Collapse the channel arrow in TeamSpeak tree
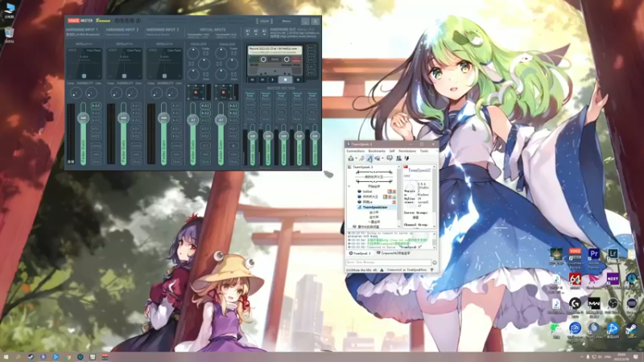 click(x=349, y=187)
